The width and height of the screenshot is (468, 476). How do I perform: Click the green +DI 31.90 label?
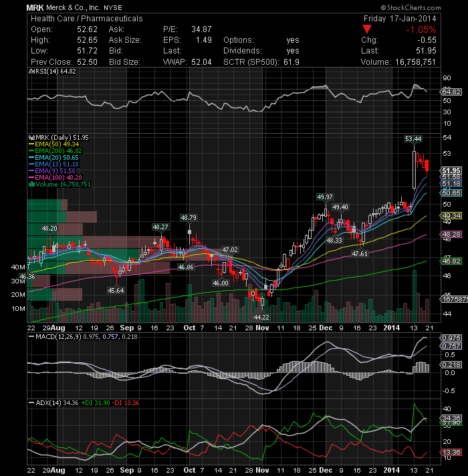pos(96,403)
